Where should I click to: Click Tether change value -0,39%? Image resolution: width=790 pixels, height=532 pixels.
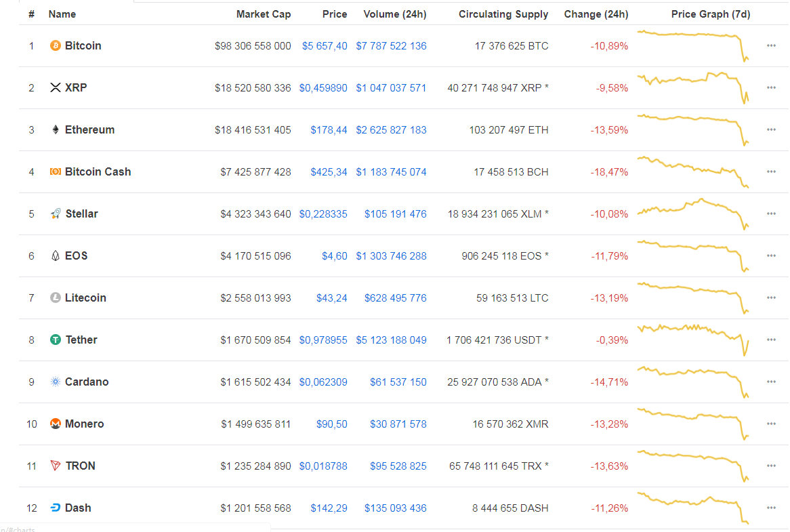coord(612,340)
